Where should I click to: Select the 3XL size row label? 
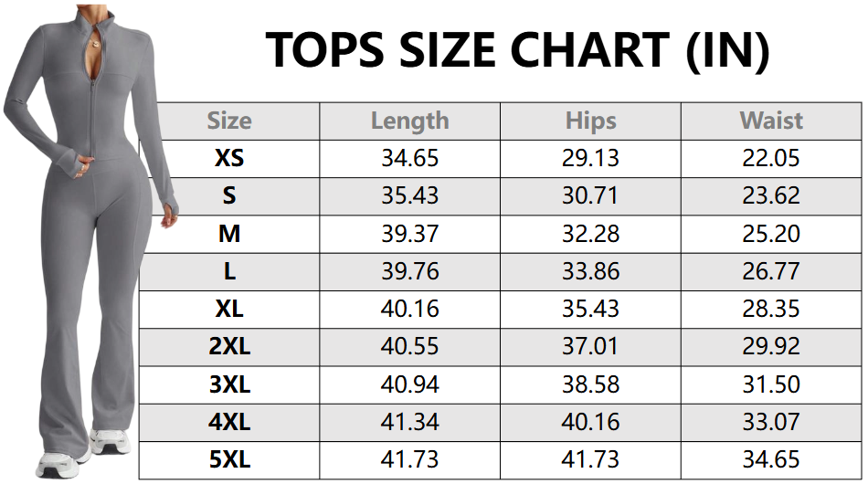pos(229,384)
